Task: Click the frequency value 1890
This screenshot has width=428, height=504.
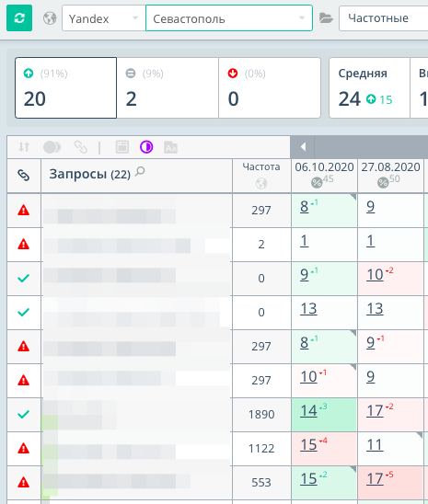Action: pos(261,414)
